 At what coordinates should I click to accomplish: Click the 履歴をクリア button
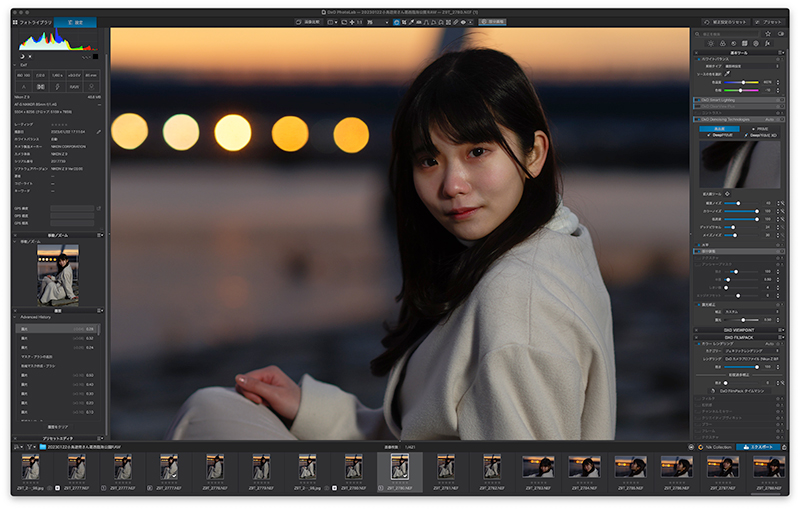click(x=58, y=427)
